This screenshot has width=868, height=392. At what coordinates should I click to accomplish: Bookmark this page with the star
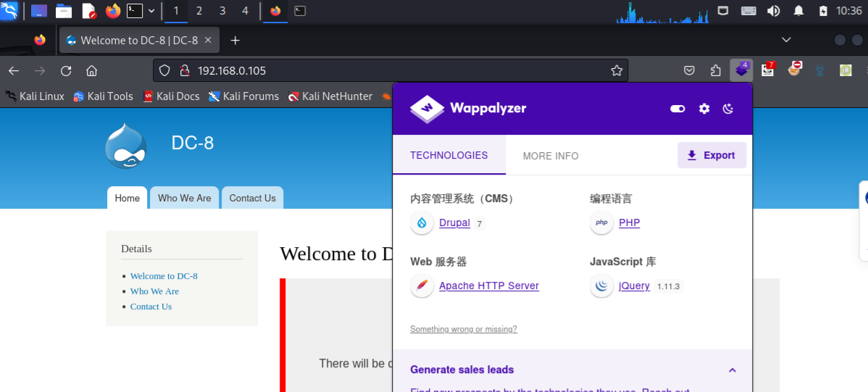click(616, 70)
